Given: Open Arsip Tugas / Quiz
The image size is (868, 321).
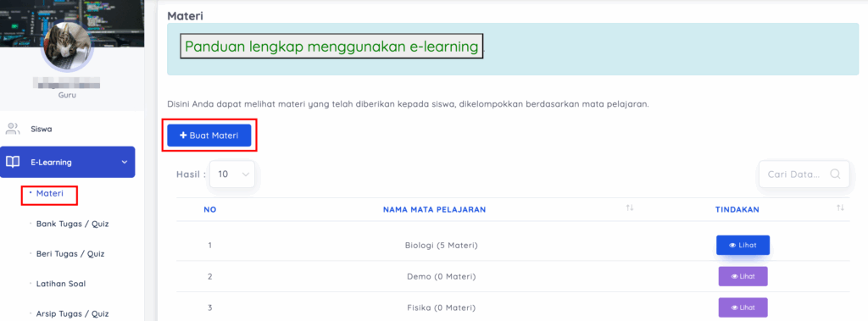Looking at the screenshot, I should 72,314.
